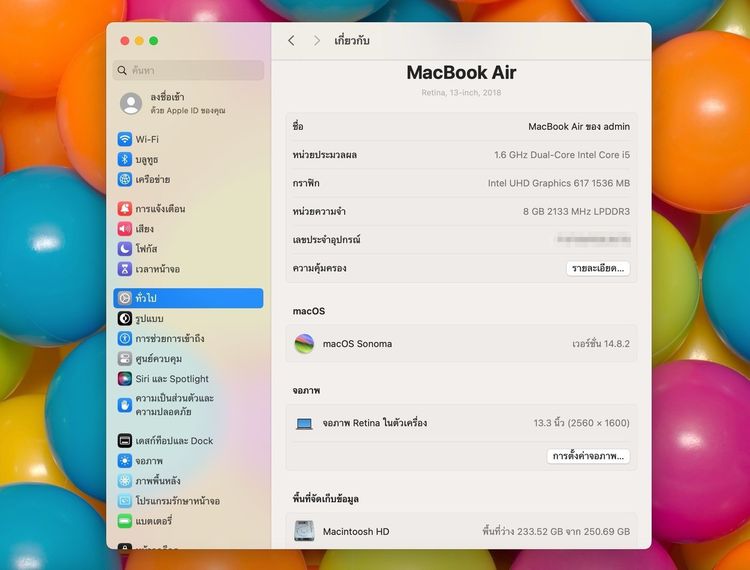Open Privacy & Security hand icon
This screenshot has height=570, width=750.
pos(125,405)
